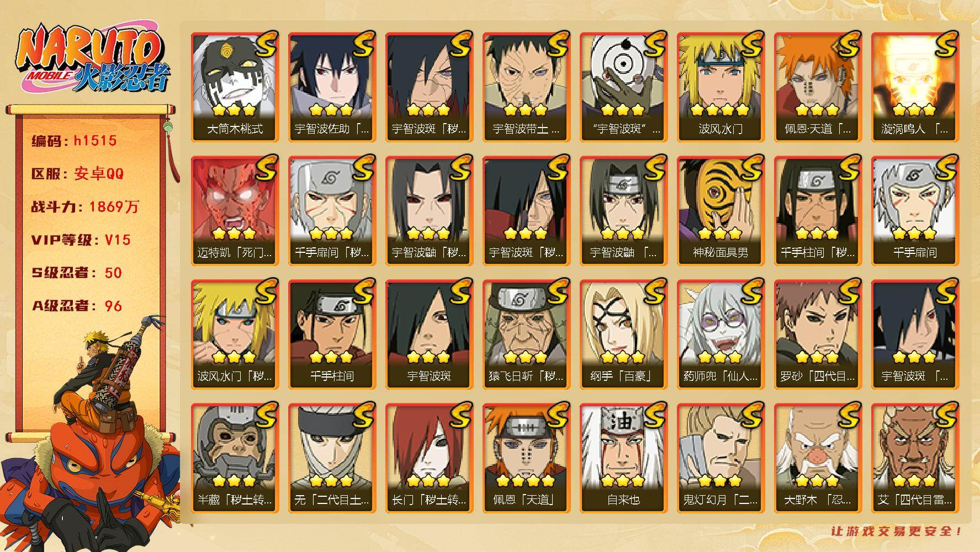The image size is (980, 552).
Task: Click the S rank badge on the 大筒木桃式 card
Action: 266,44
